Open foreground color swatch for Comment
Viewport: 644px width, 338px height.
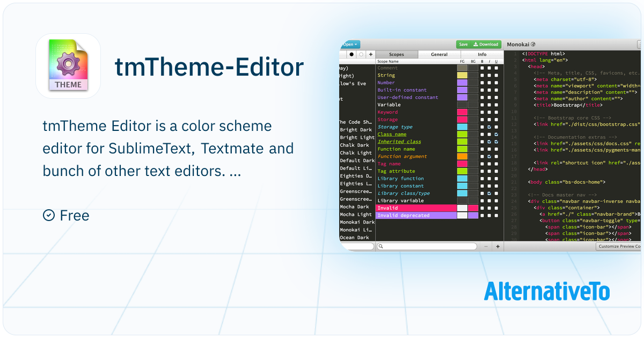[462, 68]
